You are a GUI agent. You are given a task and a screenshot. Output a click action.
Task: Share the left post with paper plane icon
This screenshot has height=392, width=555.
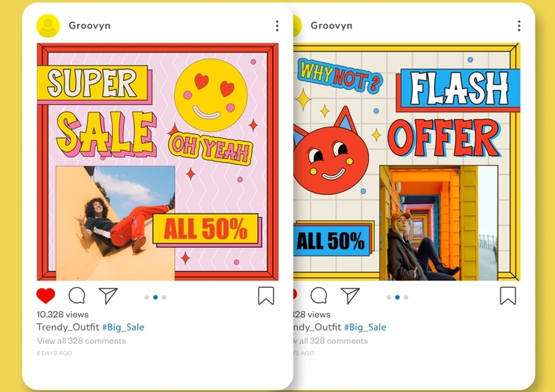[x=108, y=296]
